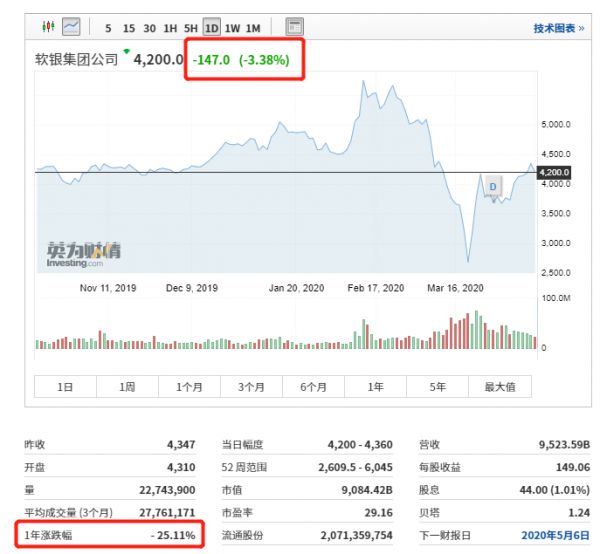
Task: Click the D dividend marker on chart
Action: click(493, 185)
